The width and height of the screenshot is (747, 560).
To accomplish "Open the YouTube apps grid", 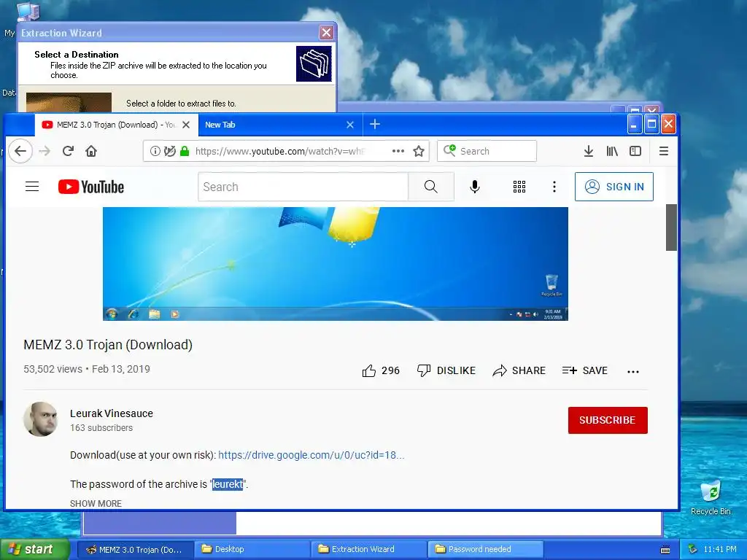I will (x=519, y=187).
